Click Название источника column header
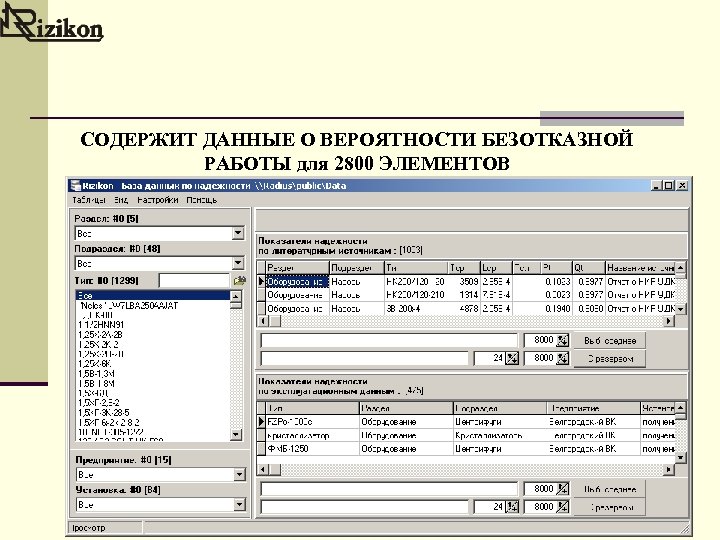 (641, 268)
